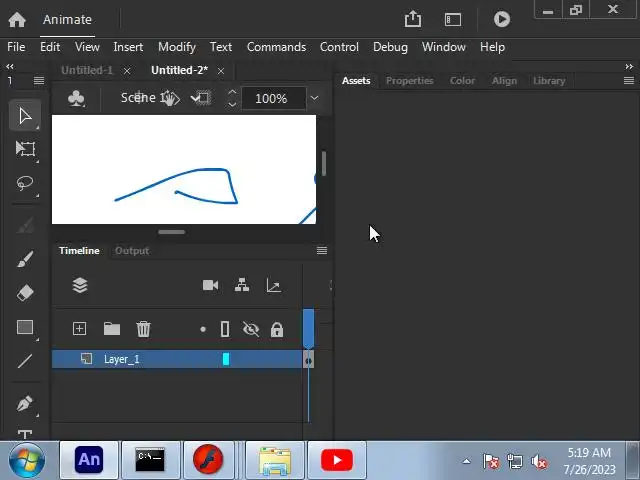Click the Delete layer trash icon
The height and width of the screenshot is (480, 640).
[143, 329]
